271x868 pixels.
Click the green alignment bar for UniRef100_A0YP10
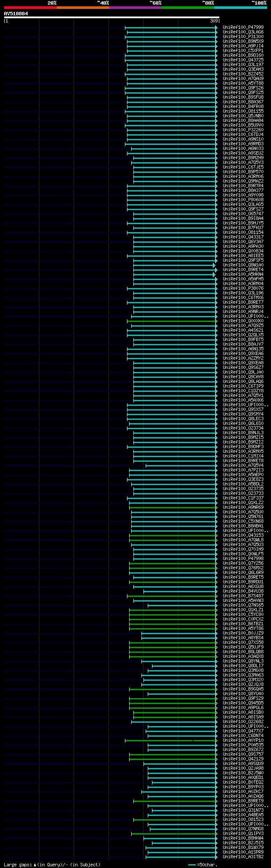(171, 740)
